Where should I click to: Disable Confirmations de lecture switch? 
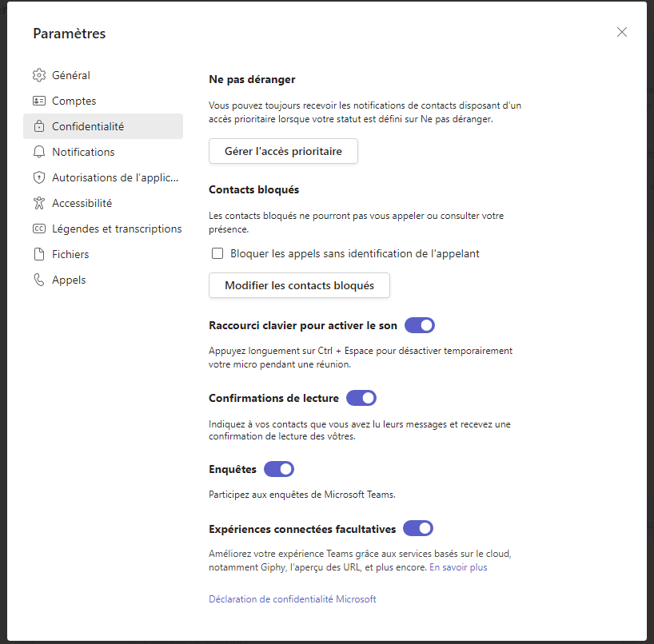point(361,398)
